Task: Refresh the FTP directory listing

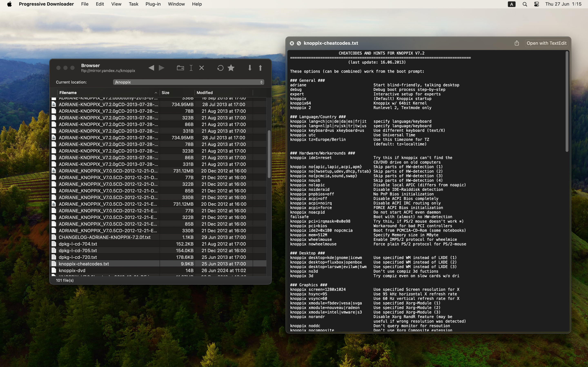Action: pyautogui.click(x=220, y=68)
